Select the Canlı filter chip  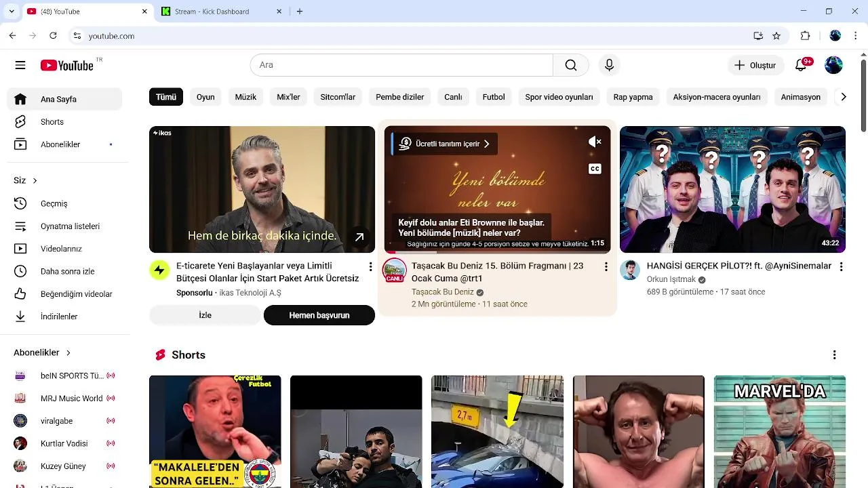click(453, 97)
